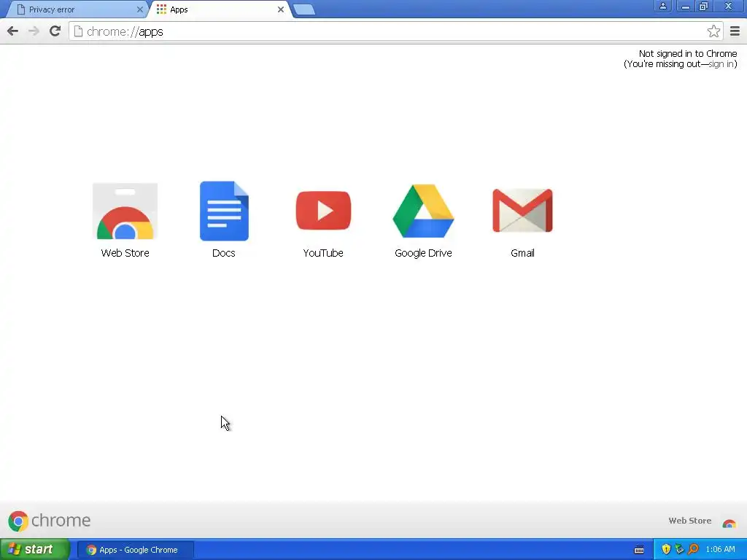The width and height of the screenshot is (747, 560).
Task: Close the Apps tab
Action: [281, 9]
